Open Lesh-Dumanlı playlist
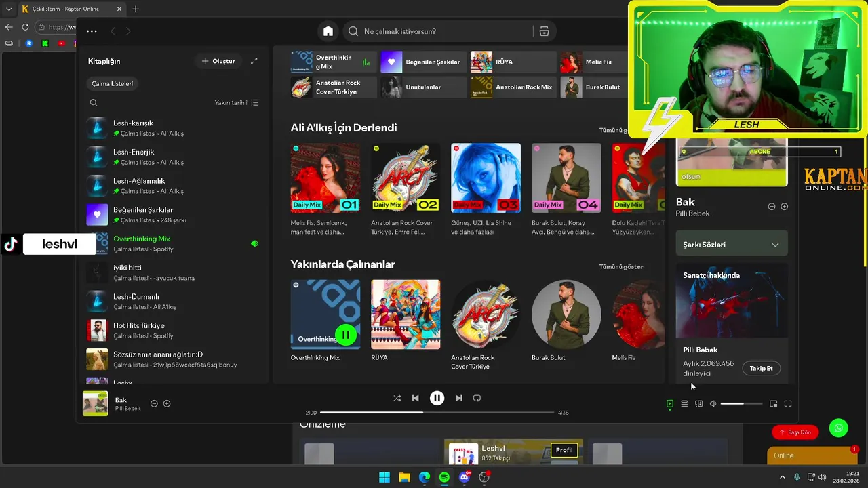 pos(174,301)
